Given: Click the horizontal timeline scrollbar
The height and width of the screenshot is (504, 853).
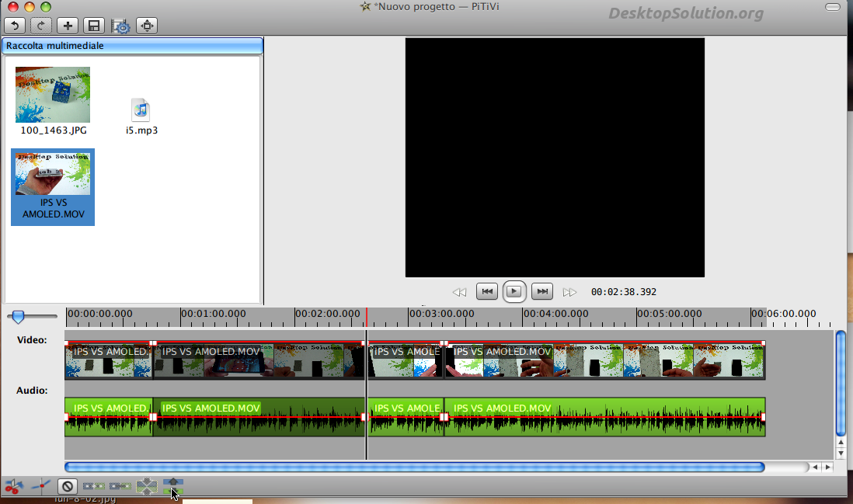Looking at the screenshot, I should (414, 467).
